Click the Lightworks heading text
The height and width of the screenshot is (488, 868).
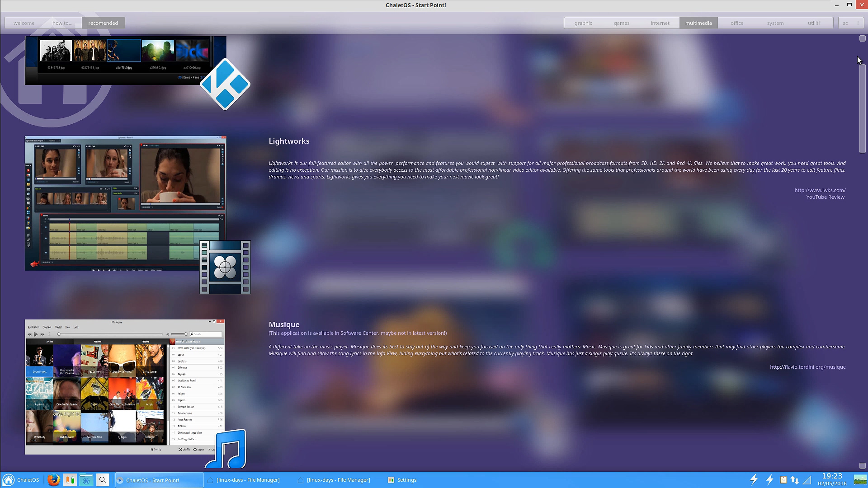tap(289, 141)
